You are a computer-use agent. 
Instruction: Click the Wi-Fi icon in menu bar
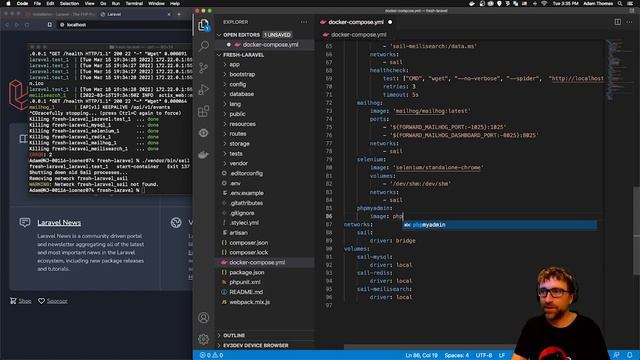pos(544,3)
